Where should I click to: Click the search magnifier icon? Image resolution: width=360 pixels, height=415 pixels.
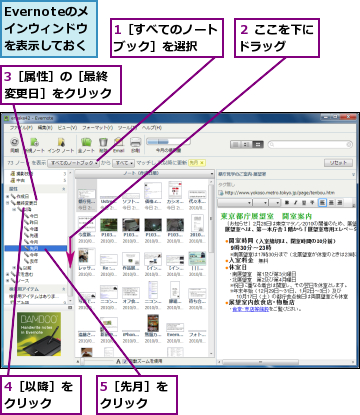[x=272, y=144]
